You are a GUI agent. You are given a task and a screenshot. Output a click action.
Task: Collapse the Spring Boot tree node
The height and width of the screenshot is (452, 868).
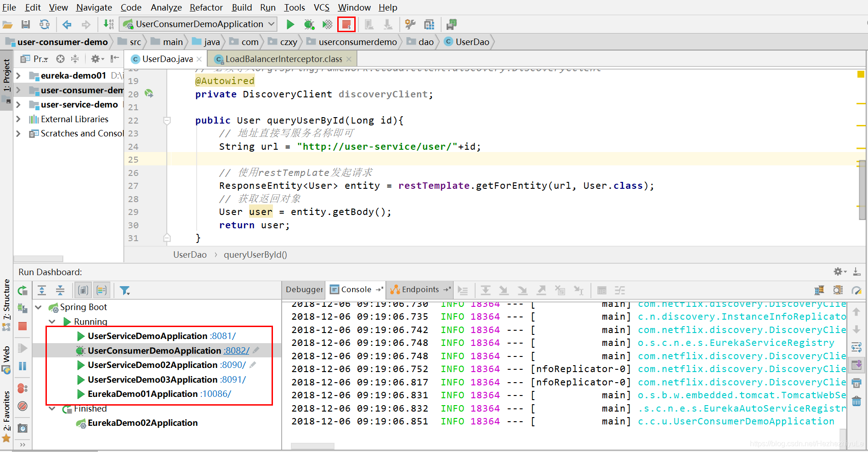(39, 307)
